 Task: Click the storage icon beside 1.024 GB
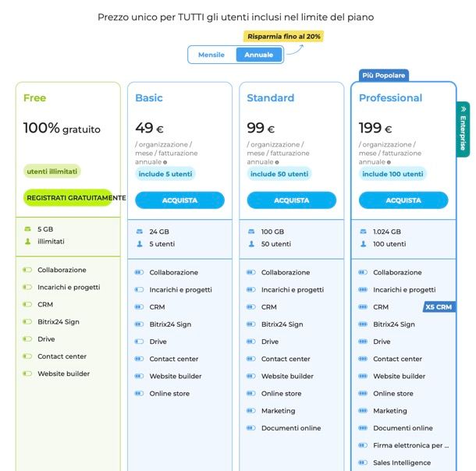click(363, 232)
